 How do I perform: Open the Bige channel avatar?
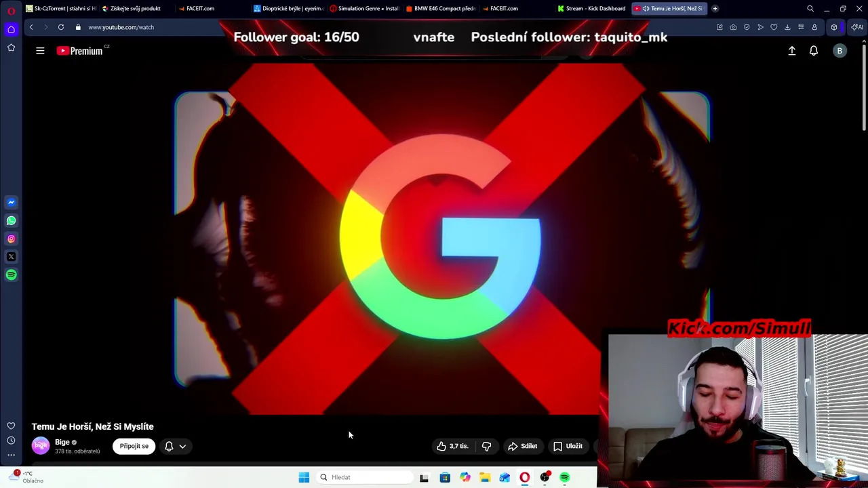[x=41, y=445]
